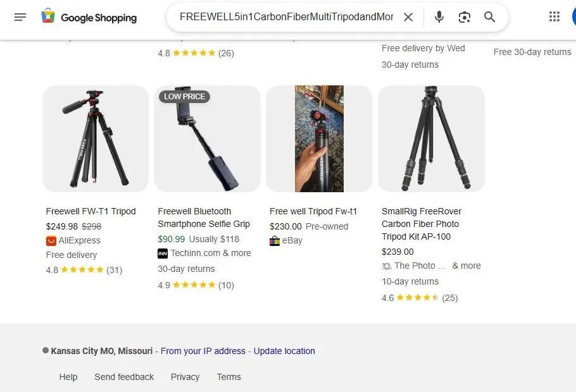576x392 pixels.
Task: Open the Privacy footer link
Action: tap(185, 377)
